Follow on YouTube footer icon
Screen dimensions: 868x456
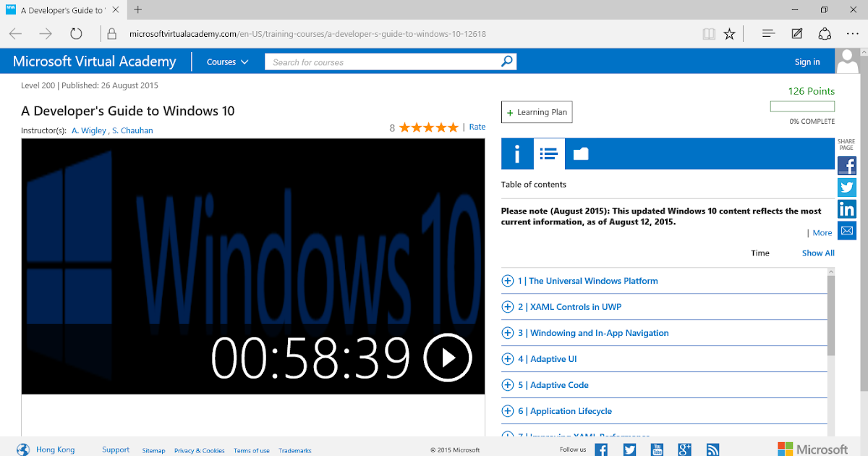[657, 449]
